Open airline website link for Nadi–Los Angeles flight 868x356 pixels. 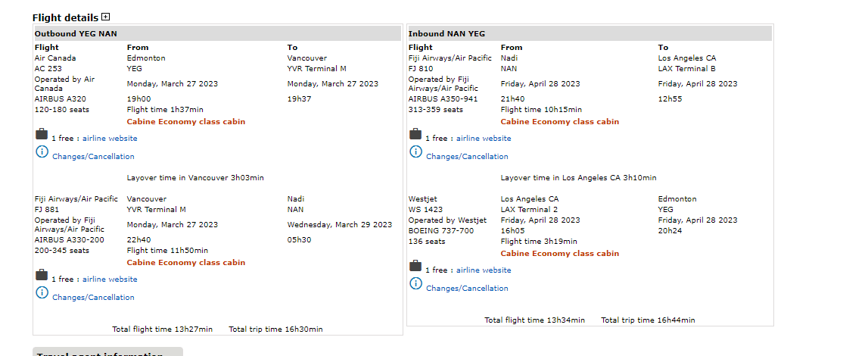[x=484, y=139]
